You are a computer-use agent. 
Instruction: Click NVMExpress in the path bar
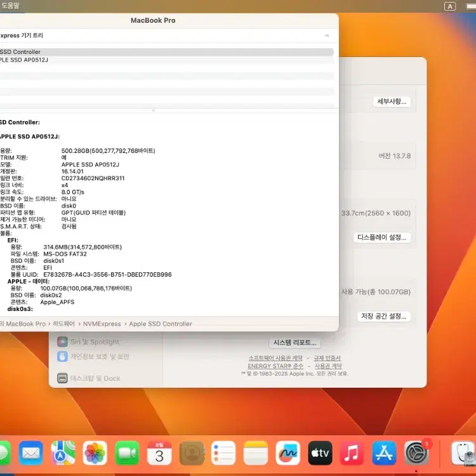click(x=102, y=324)
